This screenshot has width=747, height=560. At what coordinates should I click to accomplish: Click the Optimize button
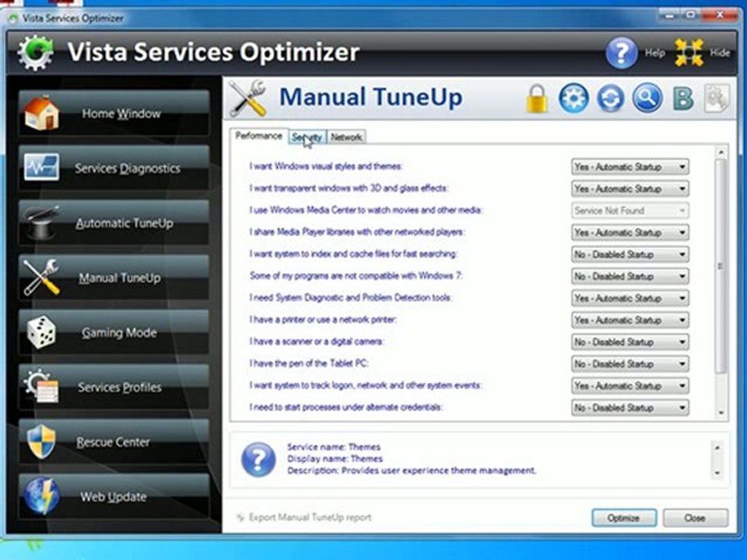[623, 518]
